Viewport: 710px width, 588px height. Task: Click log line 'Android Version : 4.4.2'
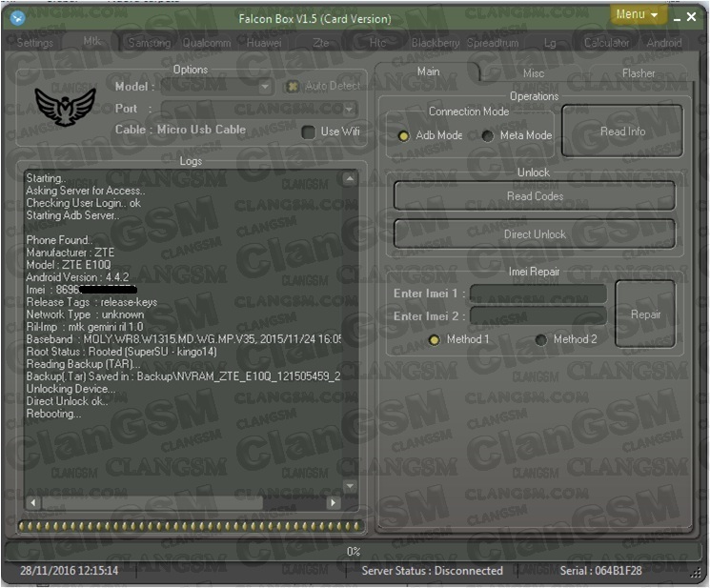coord(77,277)
